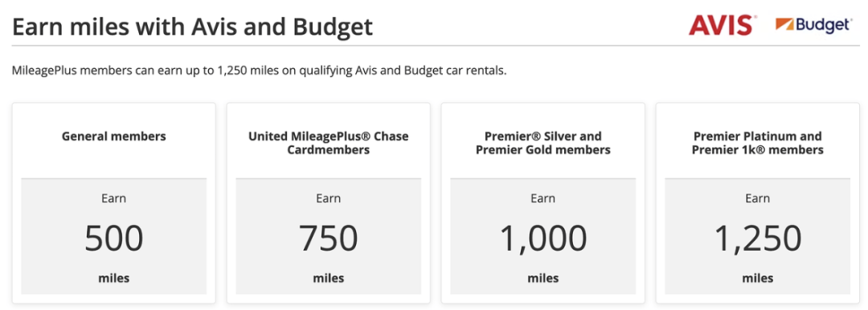Click "Earn" label in Chase Cardmembers card
Image resolution: width=868 pixels, height=310 pixels.
[x=328, y=198]
